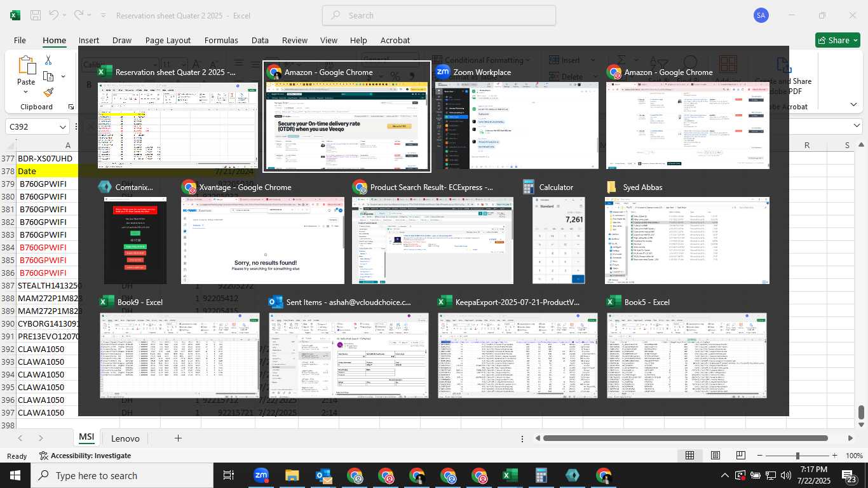Switch to the Formulas ribbon tab
Viewport: 868px width, 488px height.
(221, 40)
